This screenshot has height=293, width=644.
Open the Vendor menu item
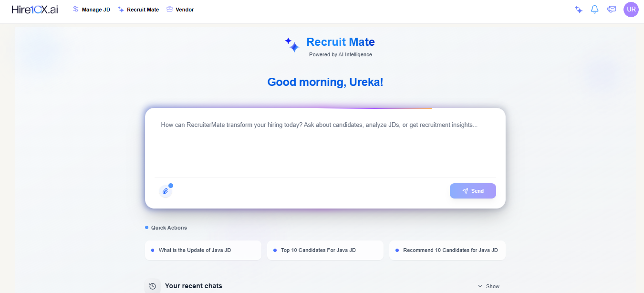click(180, 10)
